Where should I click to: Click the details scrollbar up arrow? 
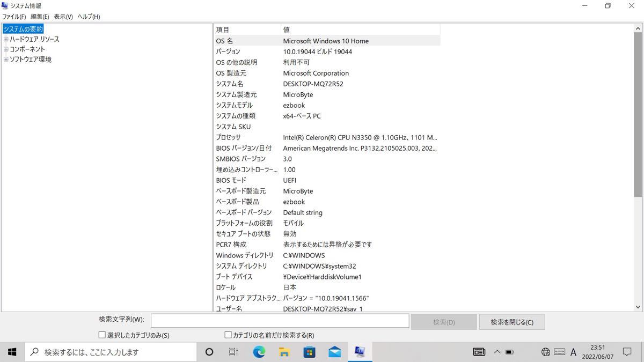click(638, 28)
